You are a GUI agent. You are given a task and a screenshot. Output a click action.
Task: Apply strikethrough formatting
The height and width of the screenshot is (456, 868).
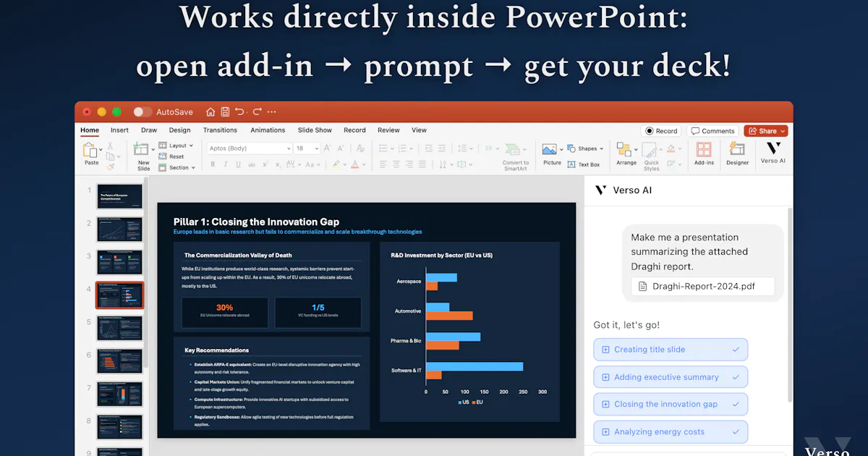(x=251, y=164)
